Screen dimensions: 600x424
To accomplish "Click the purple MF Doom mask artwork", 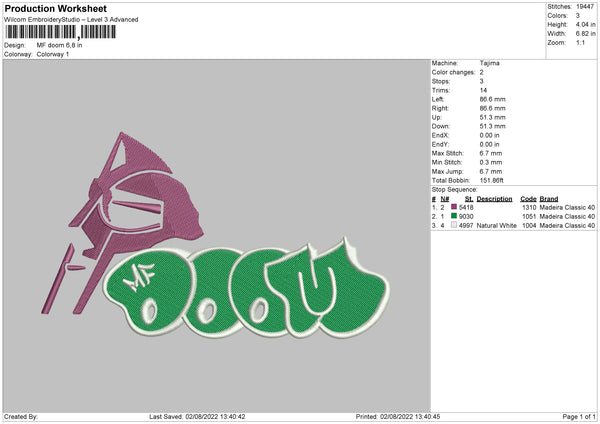I will pyautogui.click(x=122, y=222).
